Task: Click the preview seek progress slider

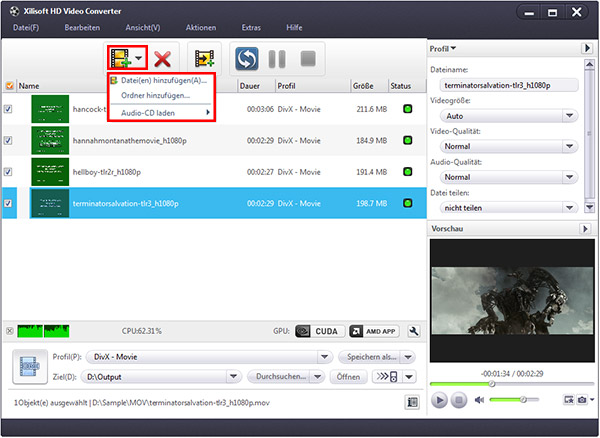Action: click(x=512, y=384)
